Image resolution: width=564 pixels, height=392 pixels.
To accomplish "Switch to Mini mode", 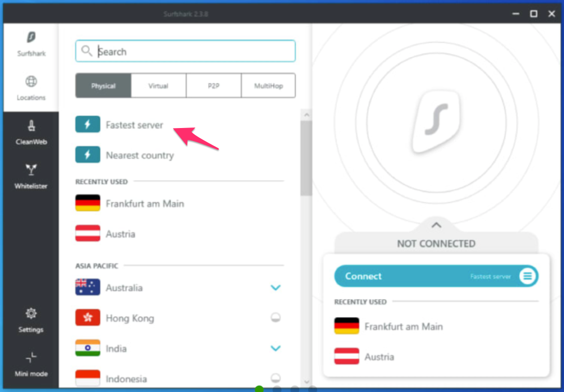I will coord(31,358).
